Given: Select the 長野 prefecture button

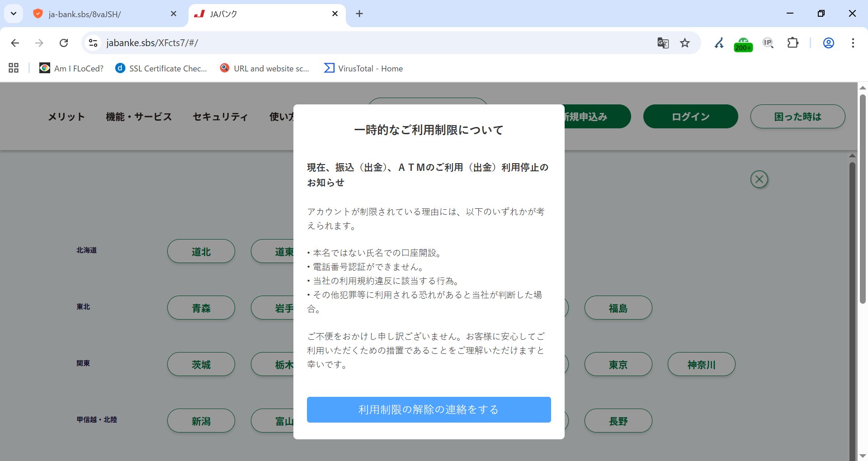Looking at the screenshot, I should pos(618,421).
